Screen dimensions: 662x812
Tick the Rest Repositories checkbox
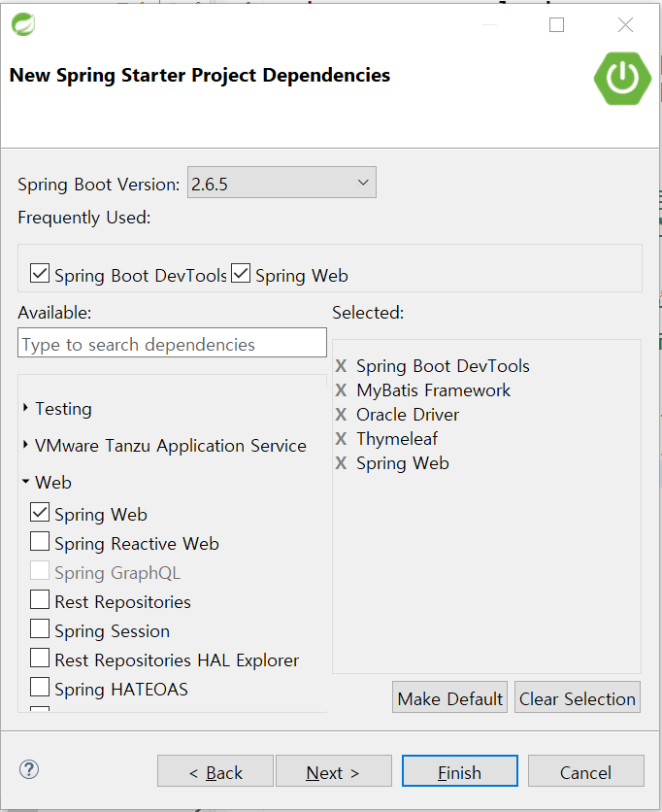[40, 599]
